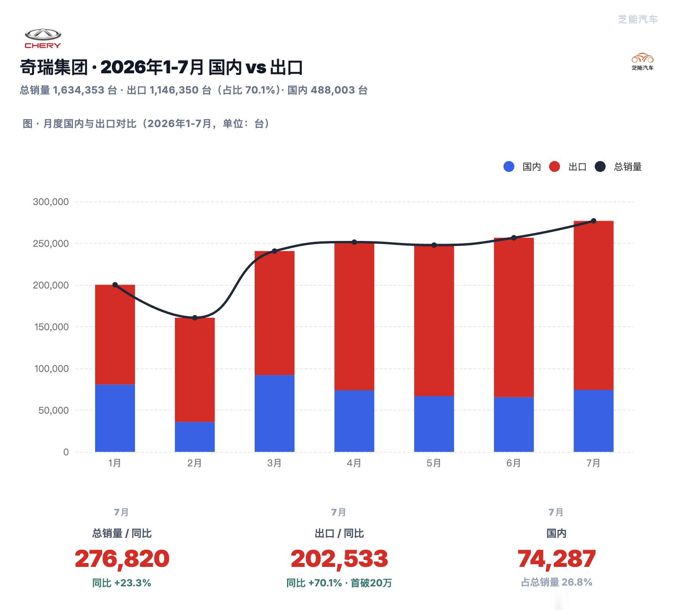677x616 pixels.
Task: Click the chart caption 图·月度国内与出口对比
Action: coord(146,124)
